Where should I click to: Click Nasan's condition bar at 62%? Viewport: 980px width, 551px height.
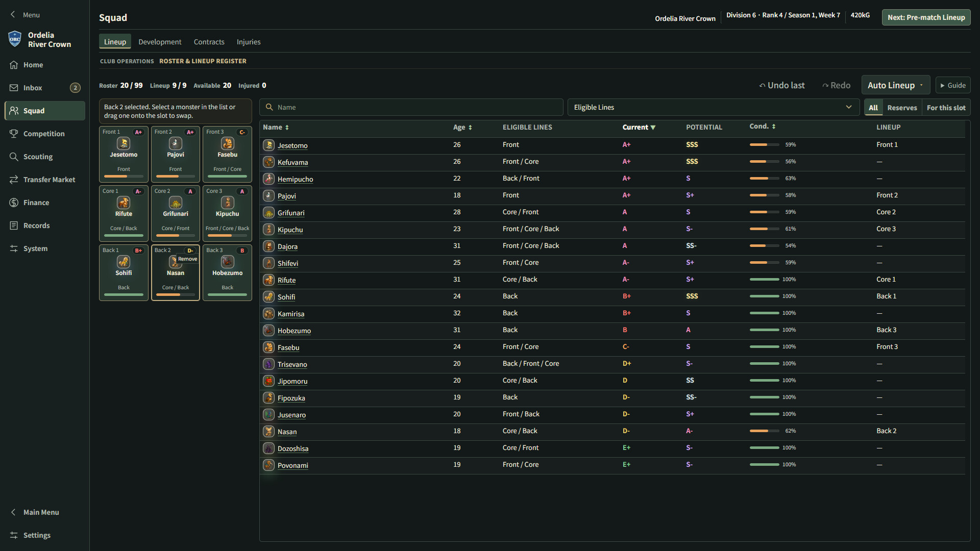[764, 431]
